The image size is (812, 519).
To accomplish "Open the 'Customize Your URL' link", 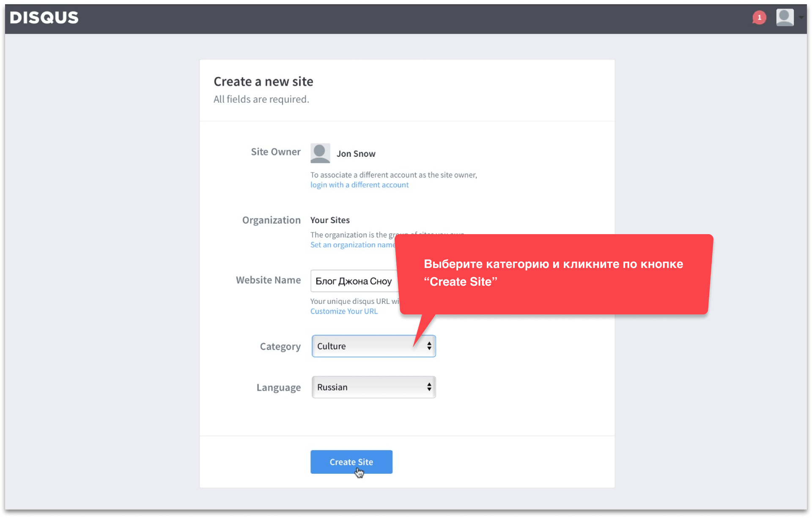I will (344, 311).
